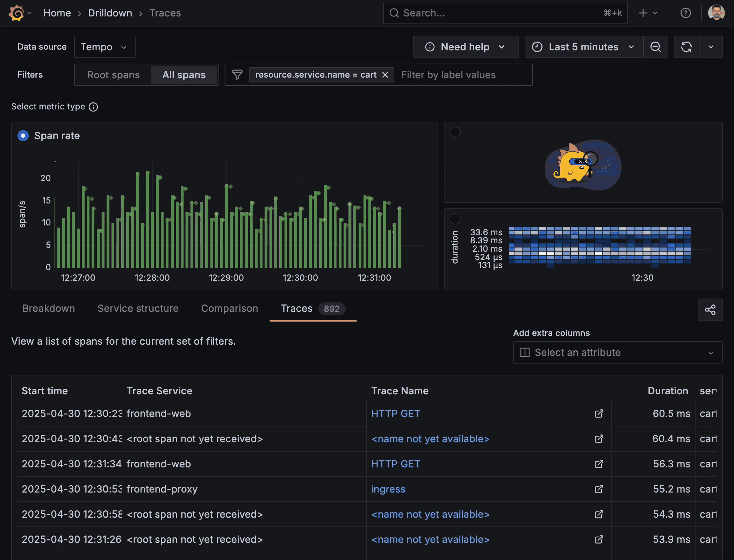Click your profile avatar in the top bar

(x=717, y=13)
